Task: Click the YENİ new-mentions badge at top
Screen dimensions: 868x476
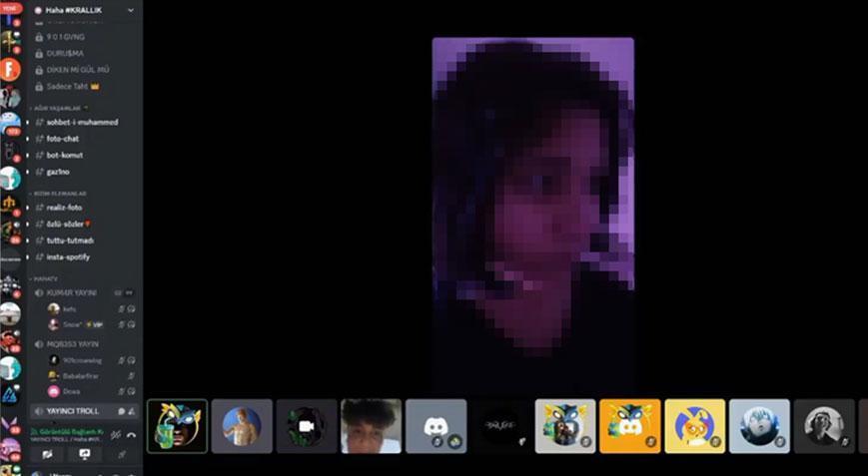Action: click(11, 7)
